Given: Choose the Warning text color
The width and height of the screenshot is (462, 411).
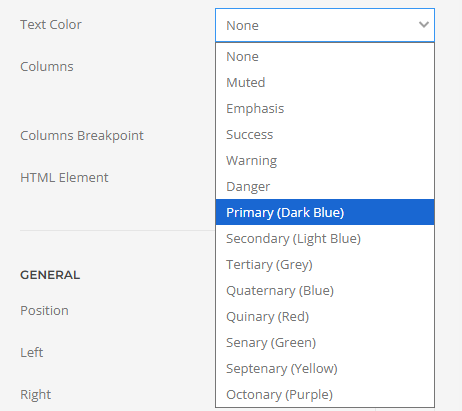Looking at the screenshot, I should tap(325, 161).
